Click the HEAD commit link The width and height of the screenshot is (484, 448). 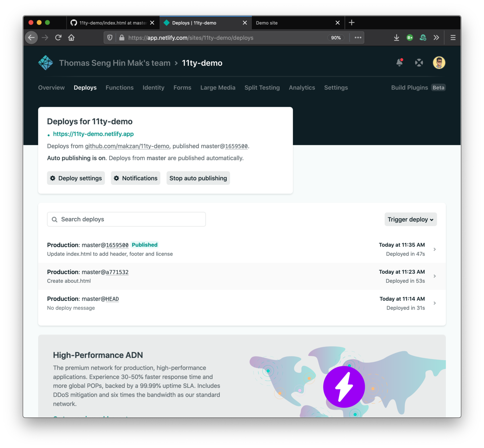112,299
